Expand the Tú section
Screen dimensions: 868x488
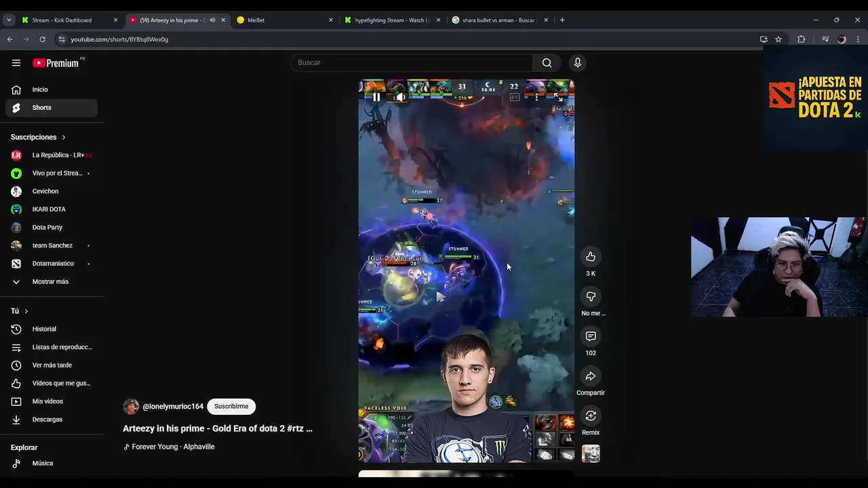click(x=20, y=311)
